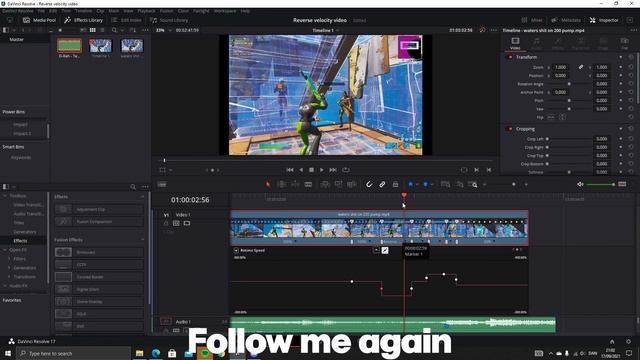Jump to the first frame
Image resolution: width=640 pixels, height=360 pixels.
[x=290, y=170]
